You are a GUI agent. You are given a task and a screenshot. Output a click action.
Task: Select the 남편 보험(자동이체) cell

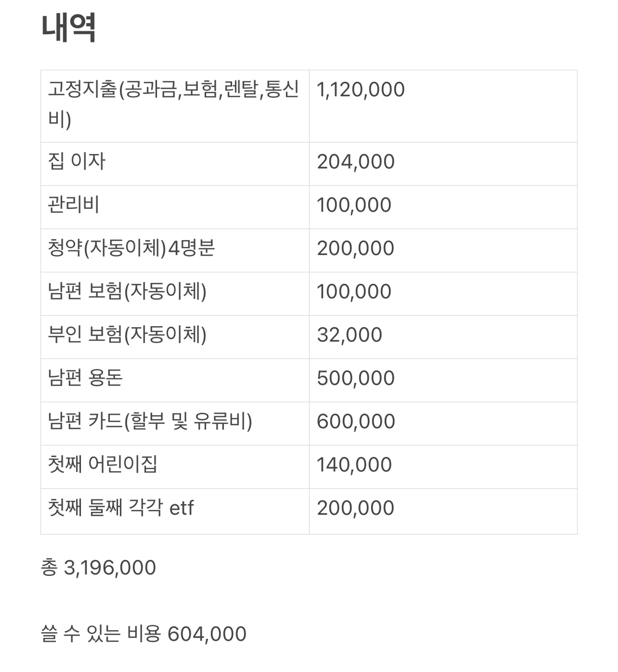pos(175,294)
